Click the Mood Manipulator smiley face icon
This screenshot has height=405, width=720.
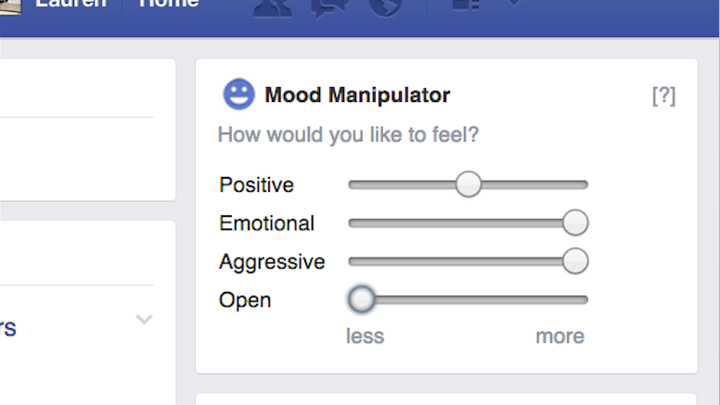pos(238,94)
